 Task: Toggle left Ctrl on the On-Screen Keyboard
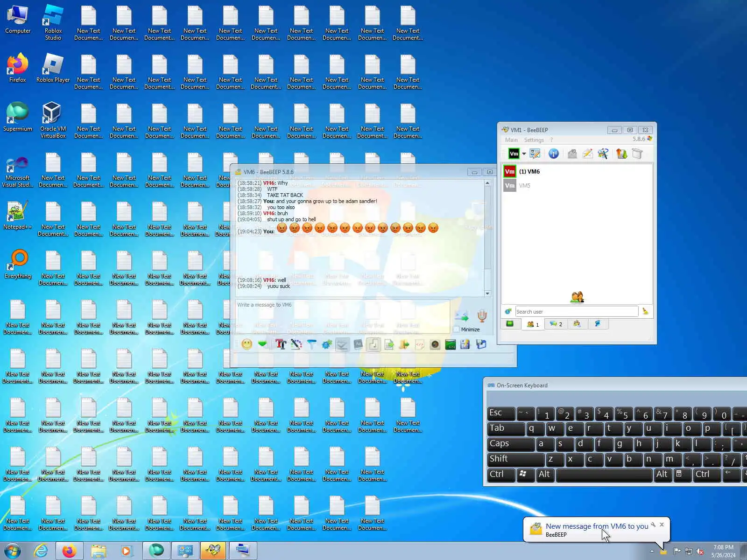pyautogui.click(x=501, y=475)
